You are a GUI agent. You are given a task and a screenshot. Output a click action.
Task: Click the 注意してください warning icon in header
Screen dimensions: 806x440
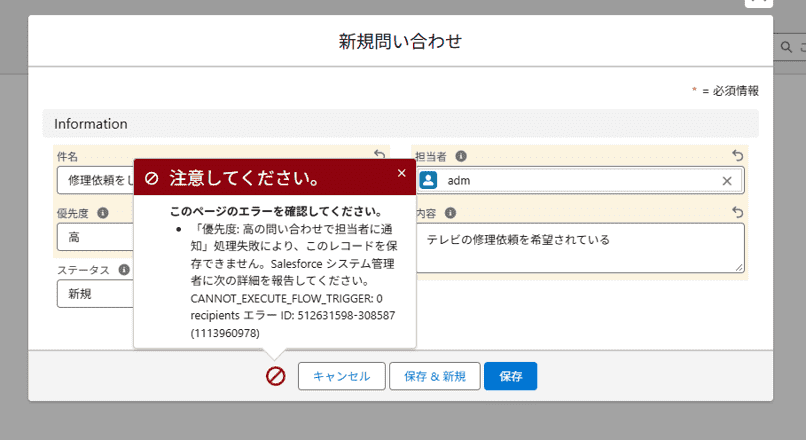[151, 178]
